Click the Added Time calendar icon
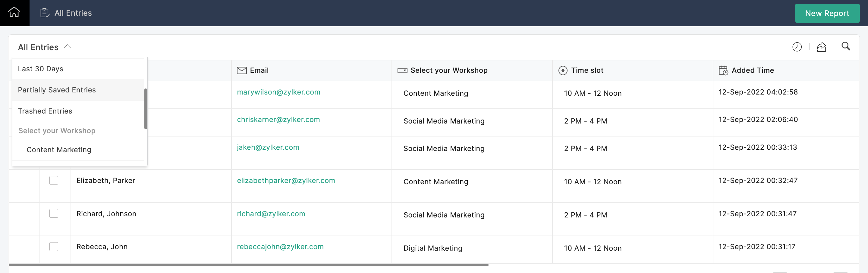Image resolution: width=868 pixels, height=273 pixels. coord(723,71)
